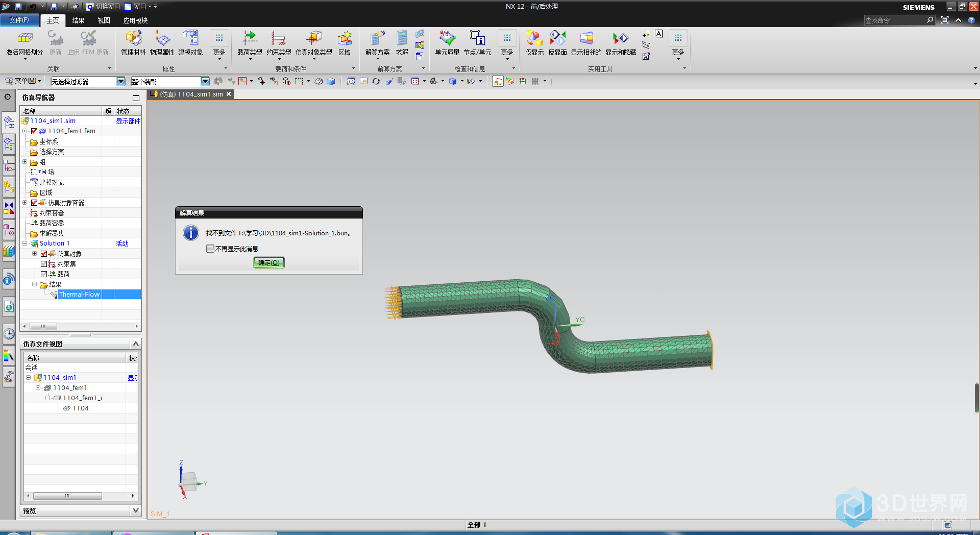This screenshot has height=535, width=980.
Task: Toggle 仿真对象容器 checkbox
Action: [34, 203]
